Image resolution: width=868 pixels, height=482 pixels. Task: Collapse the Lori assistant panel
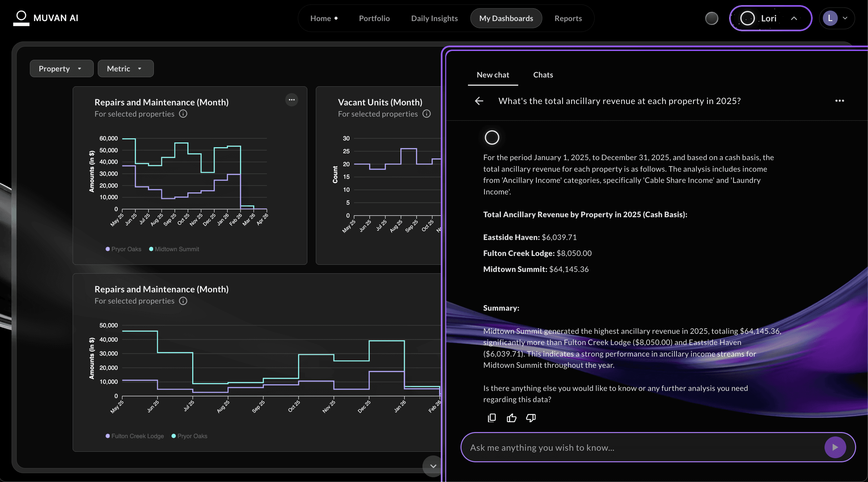click(x=794, y=18)
